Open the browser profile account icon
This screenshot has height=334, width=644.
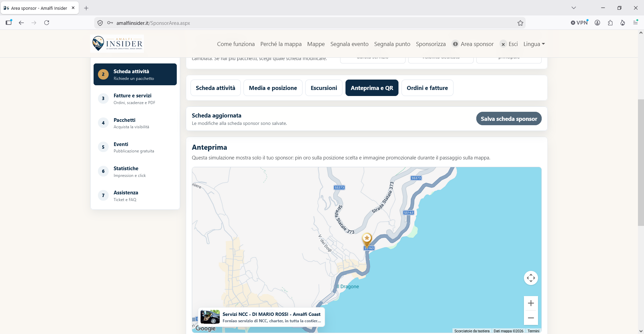point(597,22)
